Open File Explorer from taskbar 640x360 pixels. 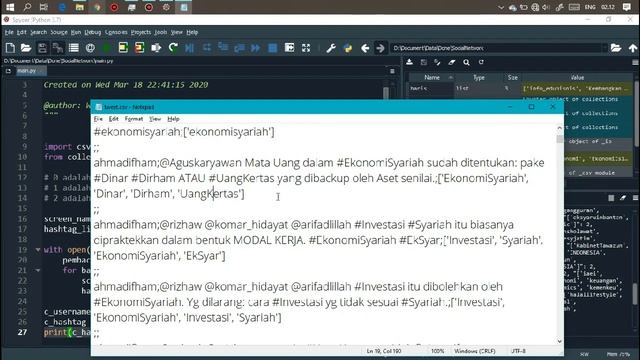80,7
